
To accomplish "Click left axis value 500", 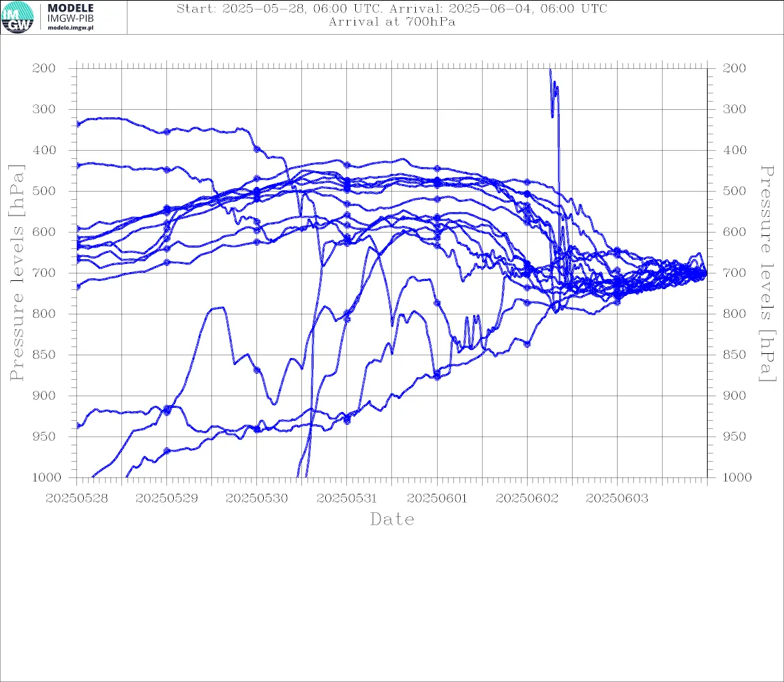I will coord(44,191).
